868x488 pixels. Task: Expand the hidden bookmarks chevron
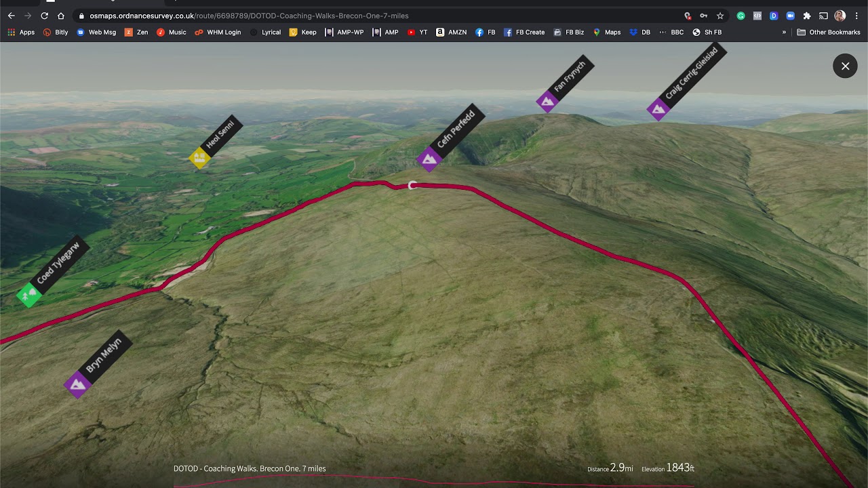[x=785, y=32]
